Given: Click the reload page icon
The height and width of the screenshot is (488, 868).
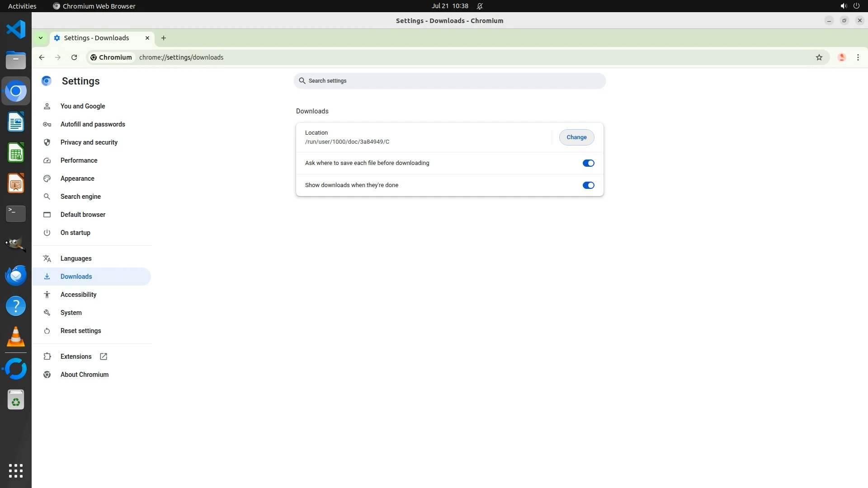Looking at the screenshot, I should click(x=74, y=57).
